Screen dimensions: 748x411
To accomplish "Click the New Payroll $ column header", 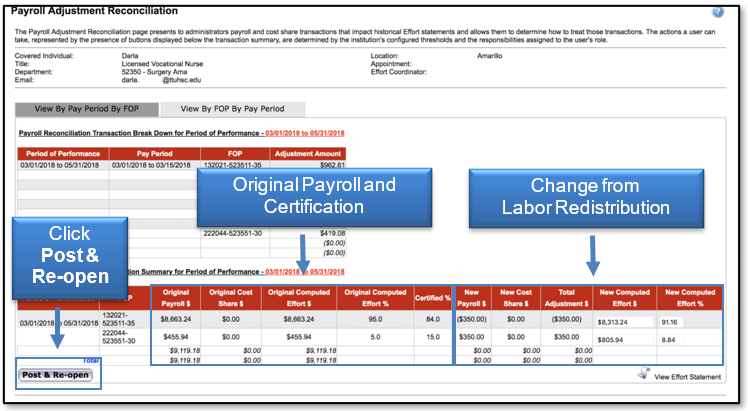I will coord(471,298).
